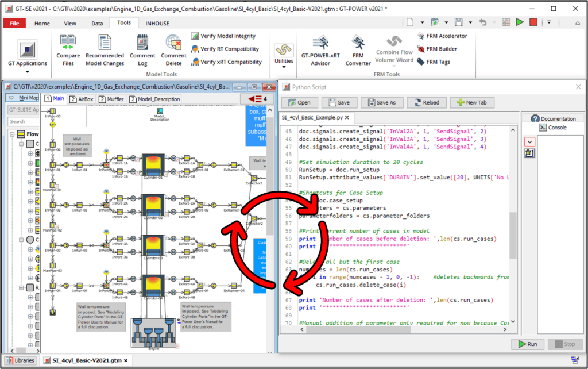Click the red Stop simulation icon in title toolbar

[533, 22]
